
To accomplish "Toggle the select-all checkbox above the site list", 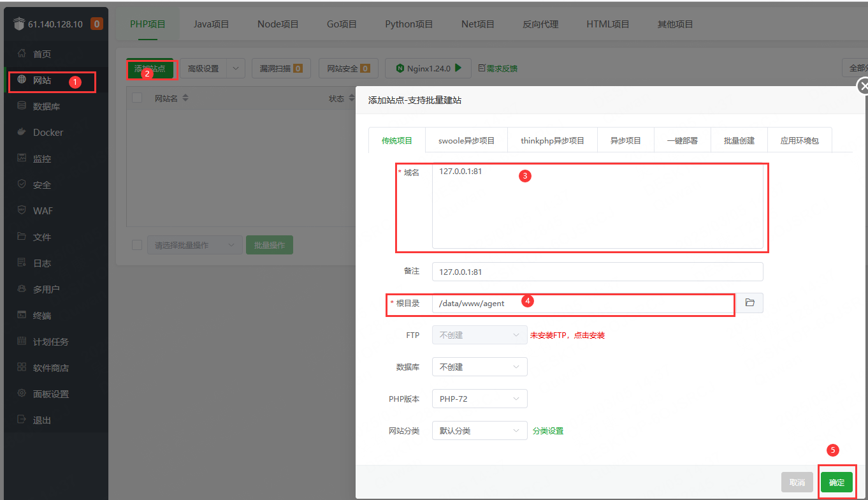I will pyautogui.click(x=136, y=98).
